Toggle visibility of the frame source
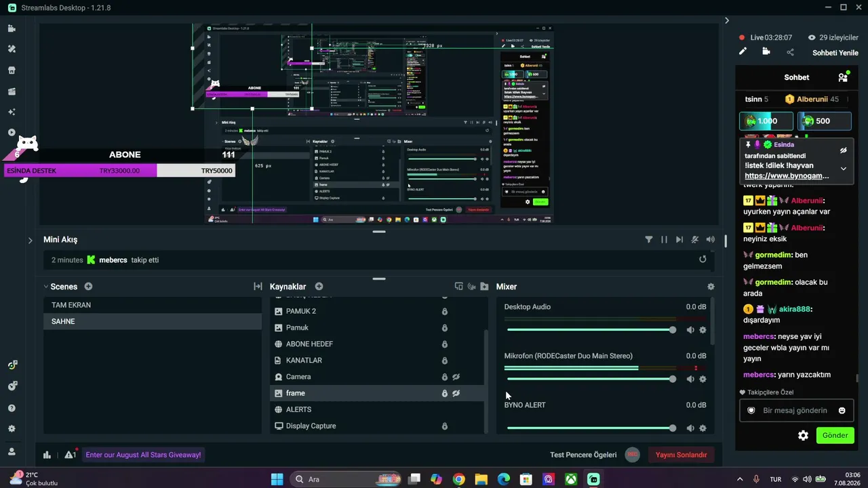The width and height of the screenshot is (868, 488). (456, 393)
